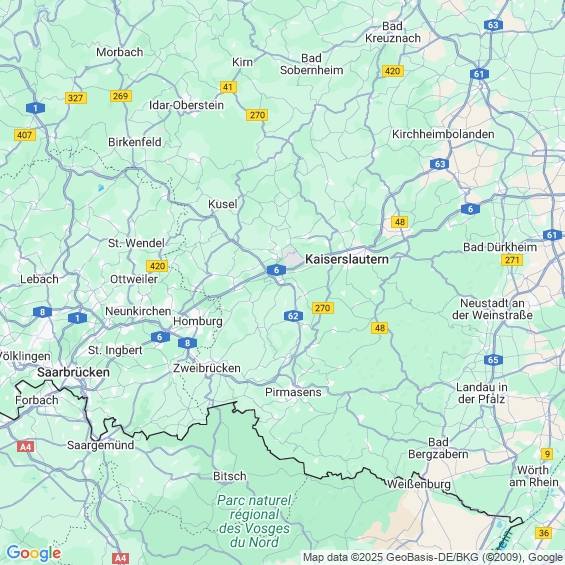Click the blue 62 autobahn shield
The height and width of the screenshot is (565, 565).
coord(293,316)
